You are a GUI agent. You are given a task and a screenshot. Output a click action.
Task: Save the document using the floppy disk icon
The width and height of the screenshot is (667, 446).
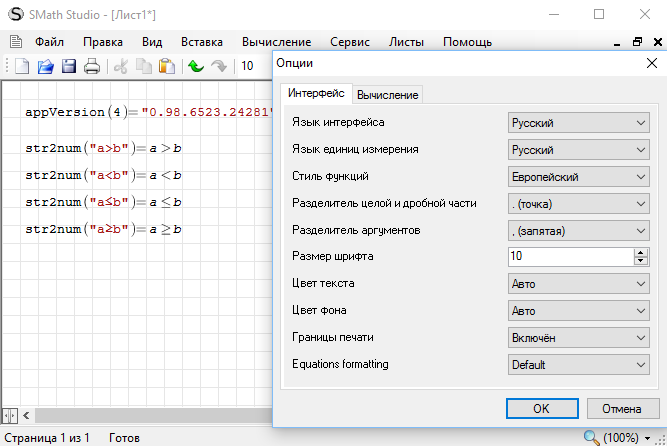69,67
